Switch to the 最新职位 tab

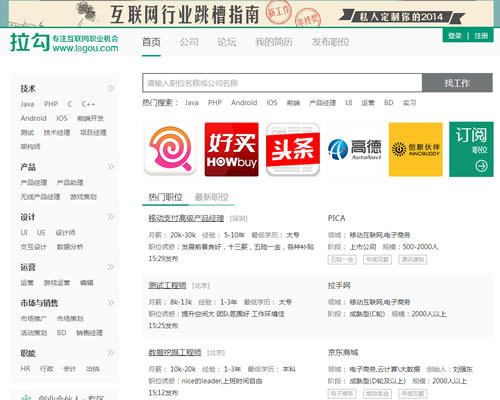pos(212,197)
